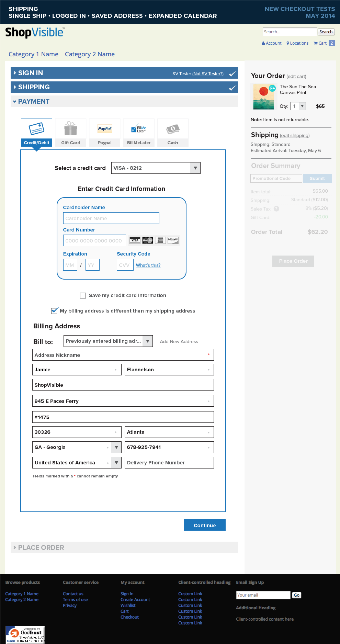The height and width of the screenshot is (644, 340).
Task: Click the 945 E Paces Ferry field
Action: pyautogui.click(x=123, y=401)
